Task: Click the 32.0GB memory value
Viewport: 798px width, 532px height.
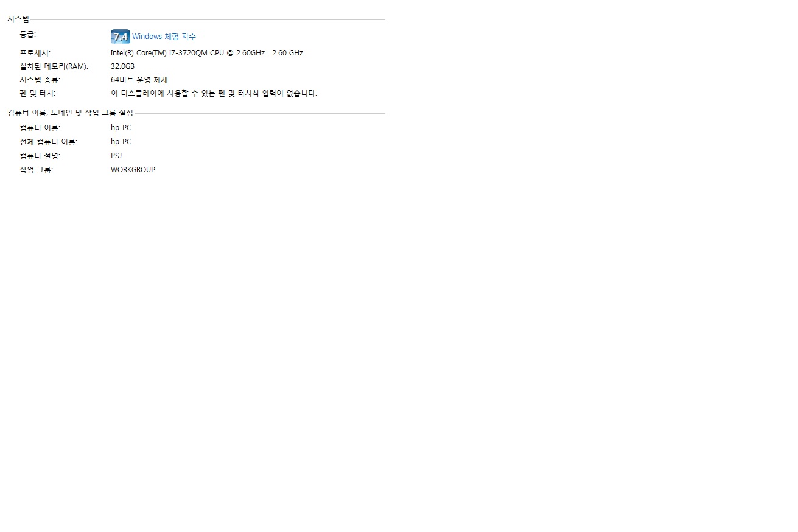Action: coord(122,66)
